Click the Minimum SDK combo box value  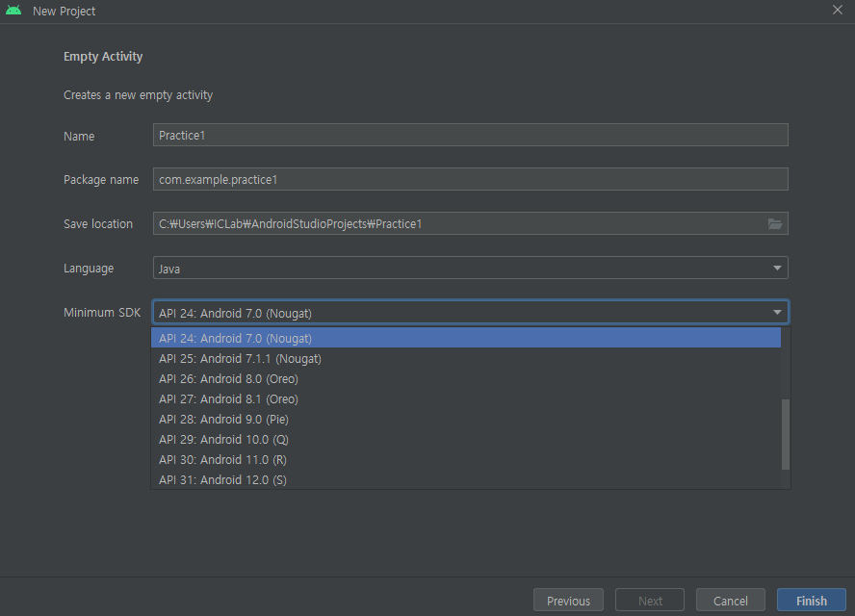point(470,313)
